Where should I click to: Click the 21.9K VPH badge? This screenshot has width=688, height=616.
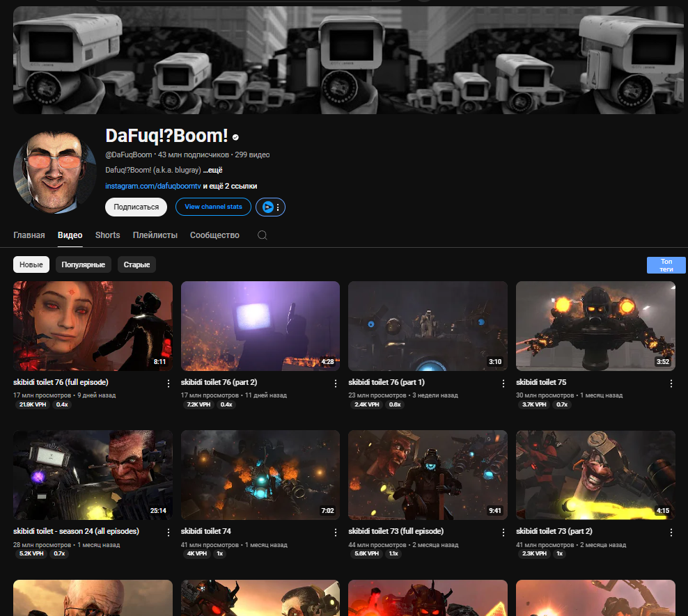(33, 404)
